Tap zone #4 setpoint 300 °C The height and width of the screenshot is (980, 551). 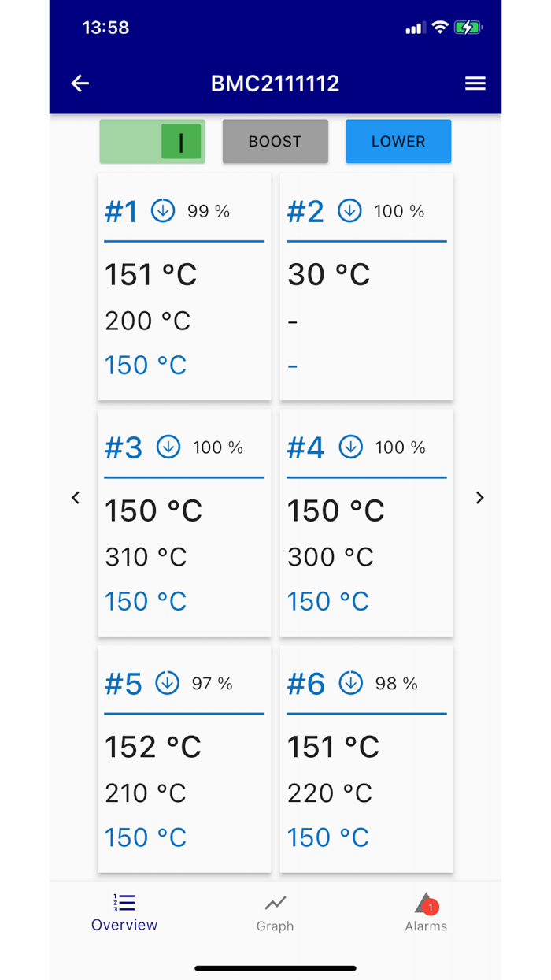330,557
